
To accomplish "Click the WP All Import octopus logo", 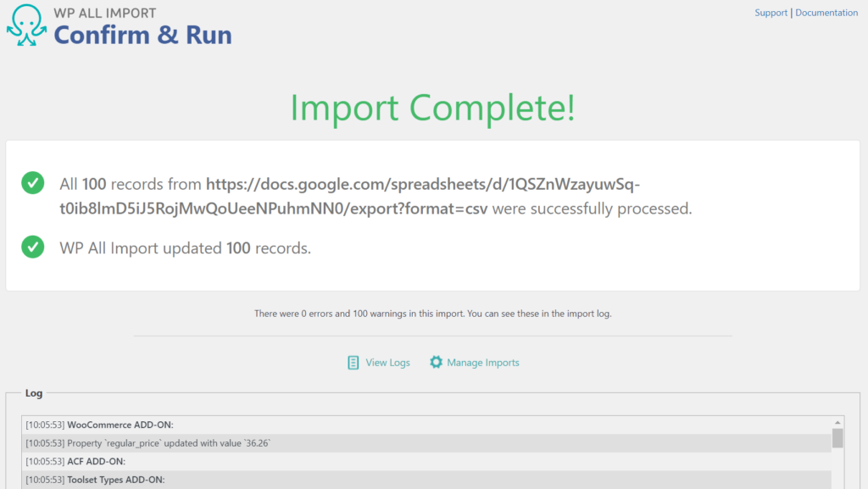I will [x=26, y=25].
